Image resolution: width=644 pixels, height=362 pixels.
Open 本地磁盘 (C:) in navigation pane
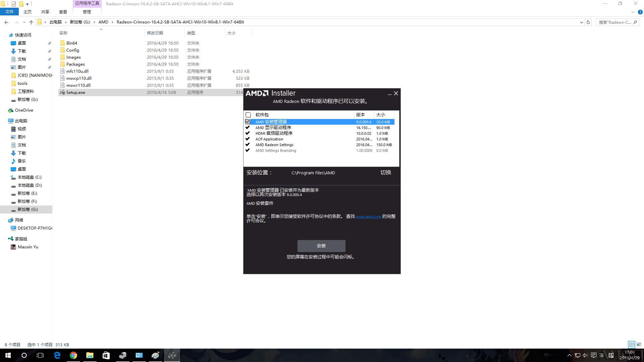30,177
